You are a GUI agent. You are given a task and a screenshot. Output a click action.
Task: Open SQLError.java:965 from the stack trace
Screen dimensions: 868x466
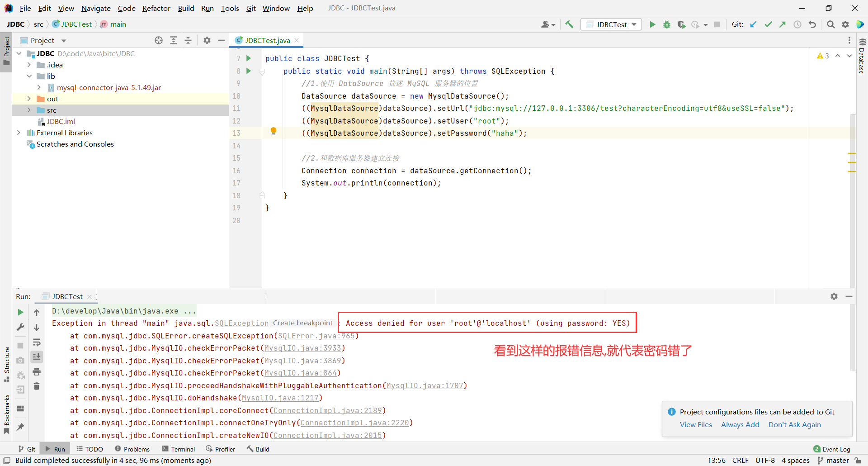317,336
